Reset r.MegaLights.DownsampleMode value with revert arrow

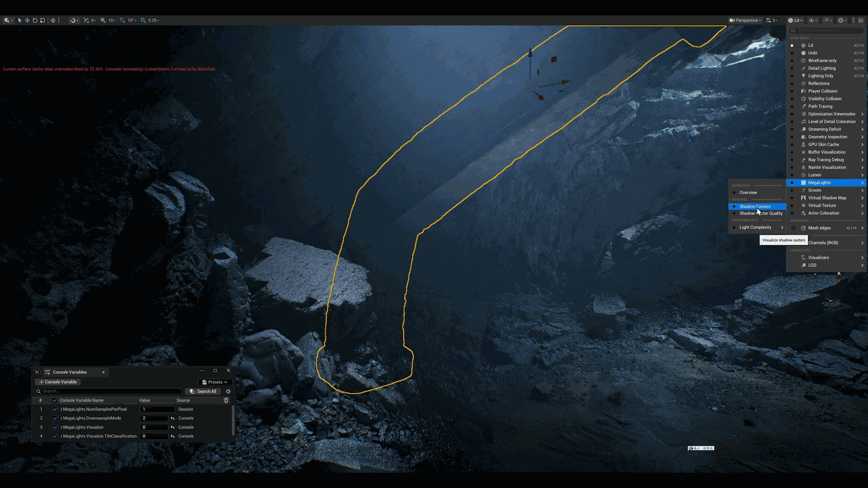pyautogui.click(x=173, y=418)
